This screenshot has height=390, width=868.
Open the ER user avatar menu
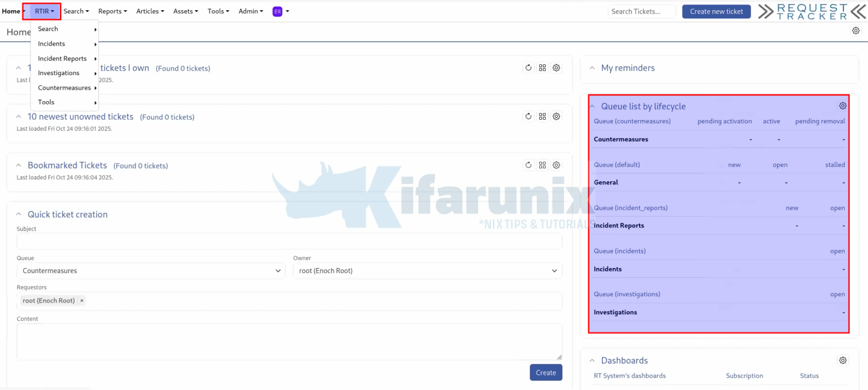pos(279,11)
